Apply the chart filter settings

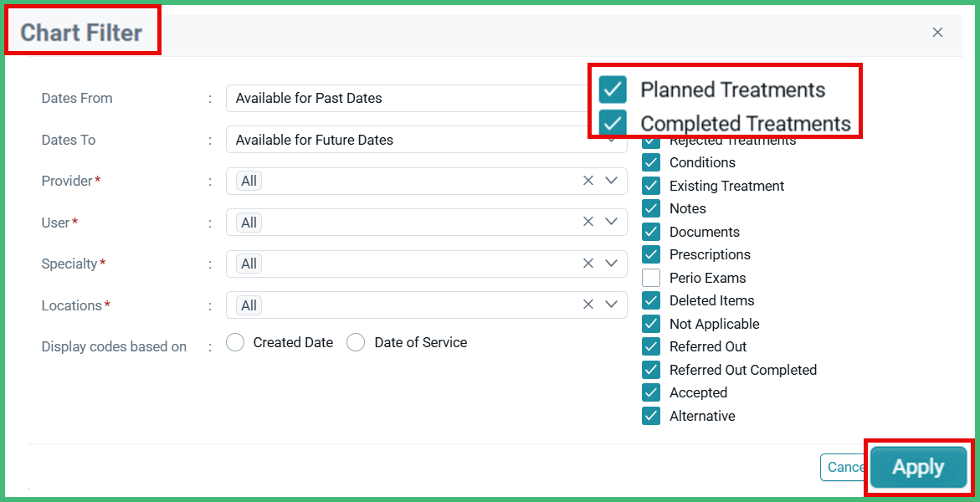pyautogui.click(x=918, y=467)
